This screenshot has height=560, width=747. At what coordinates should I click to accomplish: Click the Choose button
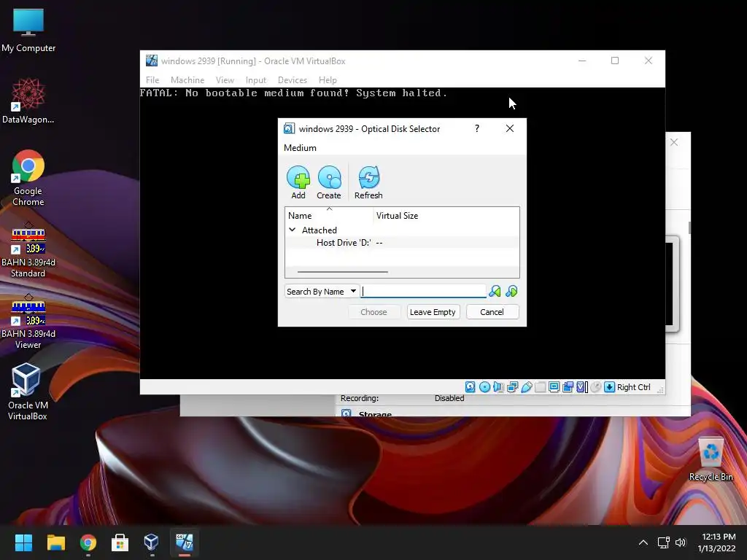click(x=374, y=312)
